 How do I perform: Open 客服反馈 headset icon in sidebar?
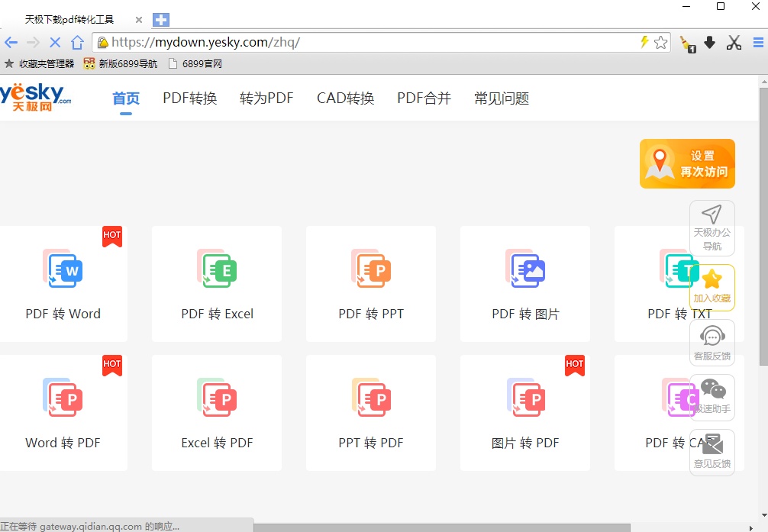(712, 336)
